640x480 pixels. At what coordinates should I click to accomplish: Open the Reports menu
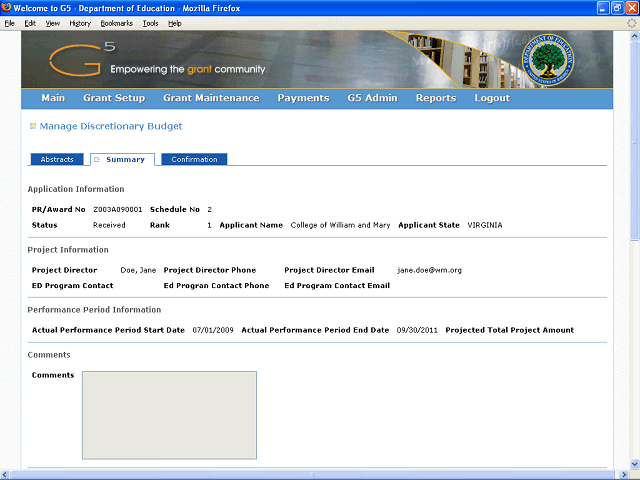[x=436, y=98]
